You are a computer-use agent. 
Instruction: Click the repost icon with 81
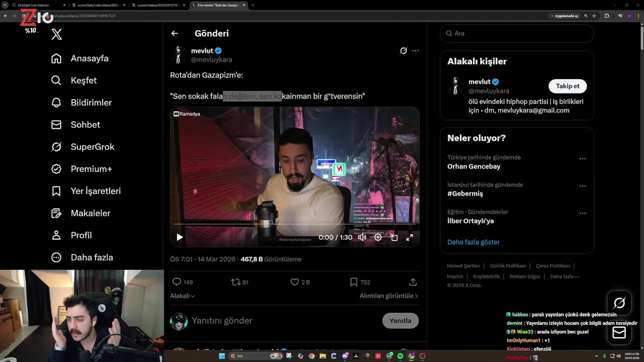point(235,282)
